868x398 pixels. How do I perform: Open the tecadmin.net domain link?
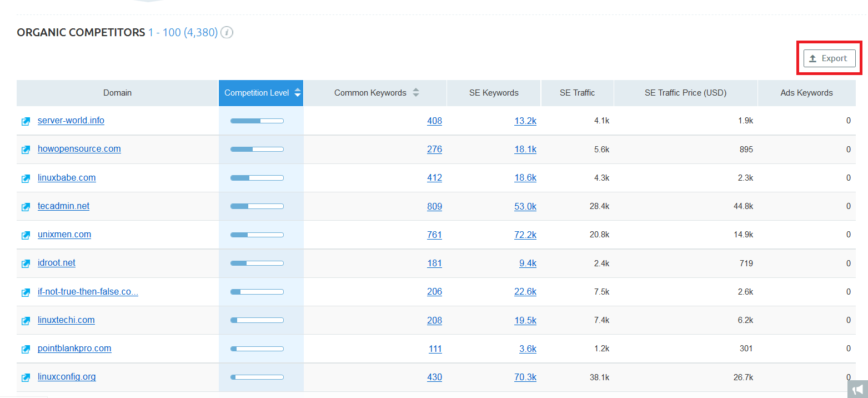pyautogui.click(x=63, y=206)
